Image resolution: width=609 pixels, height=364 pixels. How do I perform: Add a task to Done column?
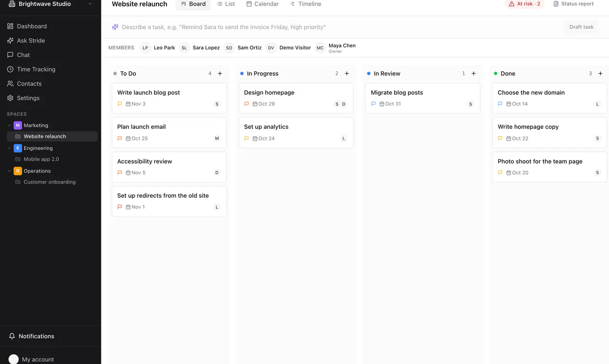[600, 74]
